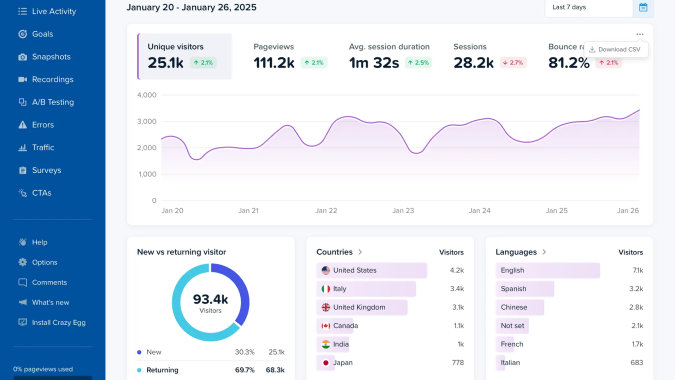The height and width of the screenshot is (380, 675).
Task: Expand Languages with its chevron arrow
Action: [x=544, y=252]
